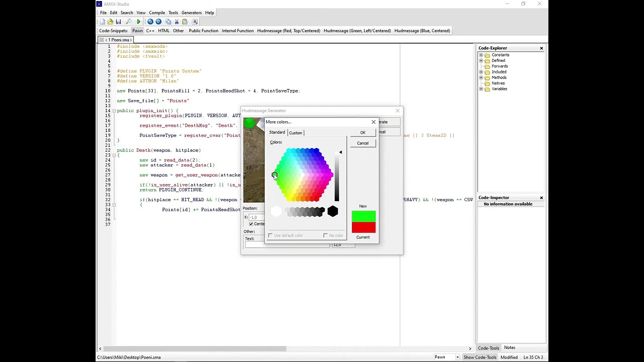Click Cancel in More colors dialog
Viewport: 644px width, 362px height.
[x=363, y=143]
